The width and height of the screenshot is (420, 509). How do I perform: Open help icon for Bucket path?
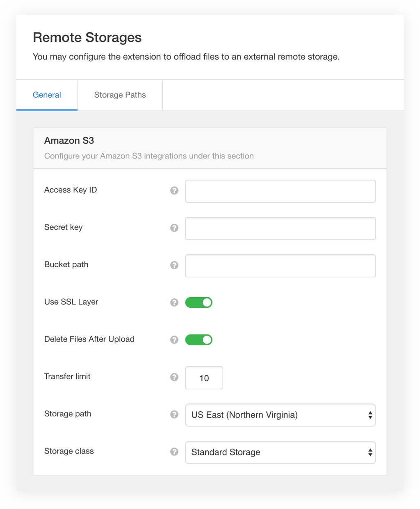click(174, 265)
